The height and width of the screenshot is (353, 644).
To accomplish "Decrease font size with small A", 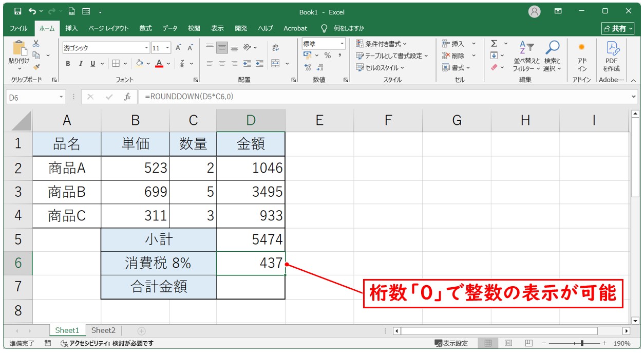I will click(x=190, y=48).
